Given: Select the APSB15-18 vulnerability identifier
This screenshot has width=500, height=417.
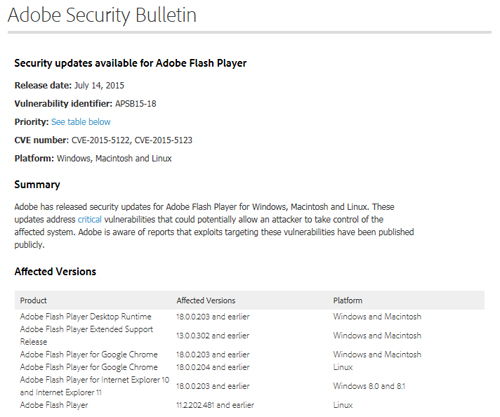Looking at the screenshot, I should tap(136, 104).
